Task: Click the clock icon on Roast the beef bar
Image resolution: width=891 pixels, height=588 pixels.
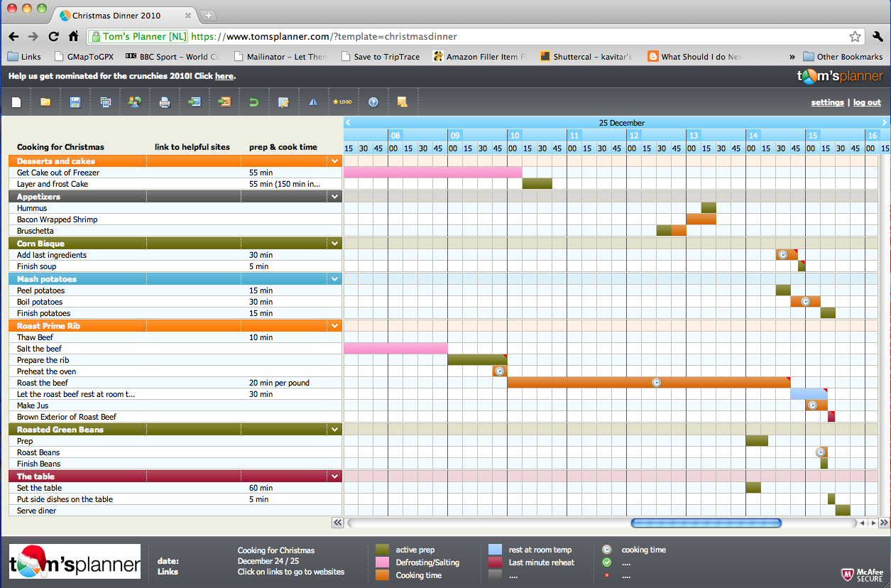Action: click(x=657, y=382)
